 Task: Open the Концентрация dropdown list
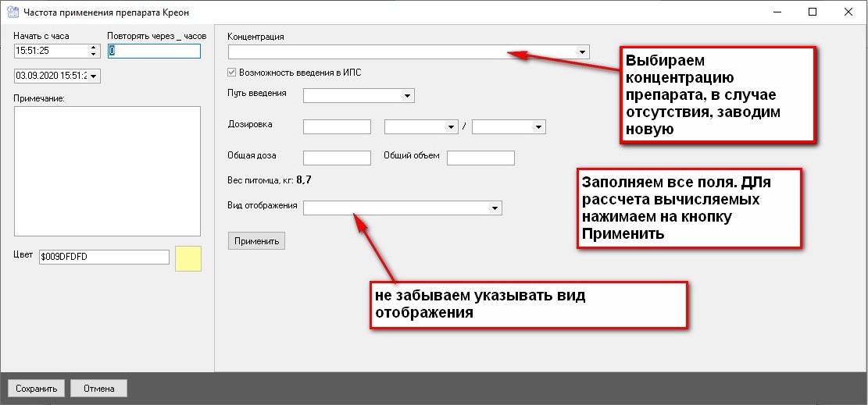(582, 52)
